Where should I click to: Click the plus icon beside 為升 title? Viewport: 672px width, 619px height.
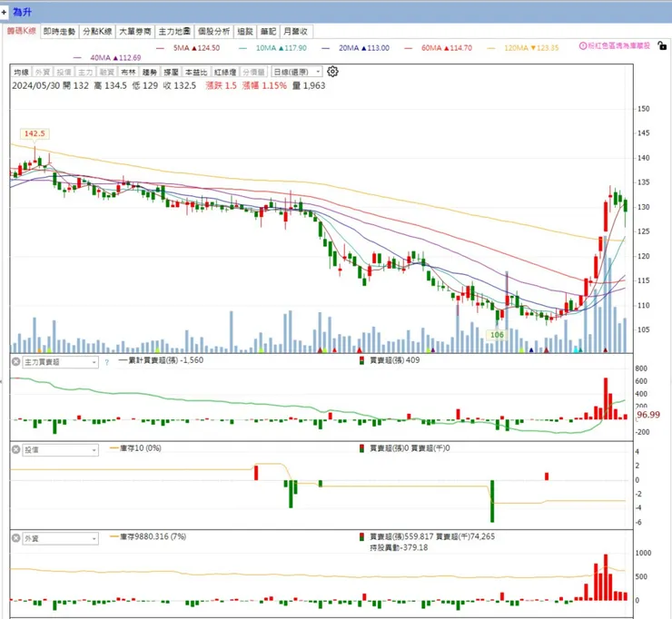[x=4, y=12]
